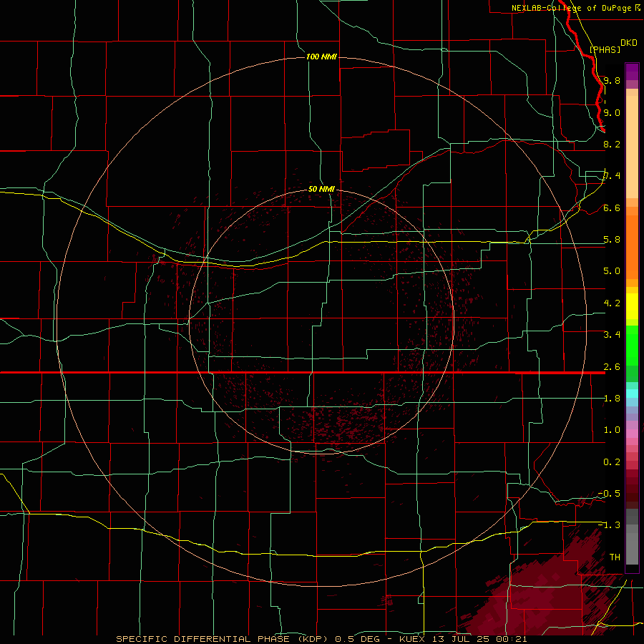Click the 5.0 legend value
Image resolution: width=644 pixels, height=644 pixels.
[612, 271]
